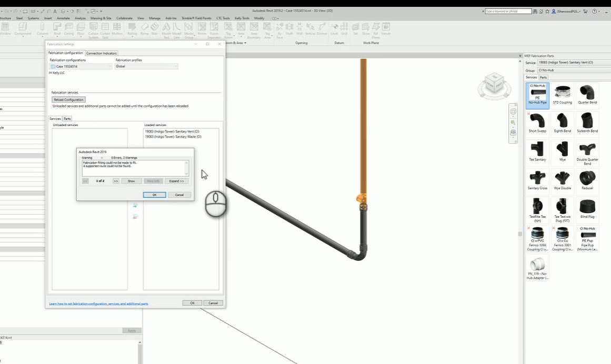The height and width of the screenshot is (364, 611).
Task: Select the Short Sweep fitting
Action: pos(537,123)
